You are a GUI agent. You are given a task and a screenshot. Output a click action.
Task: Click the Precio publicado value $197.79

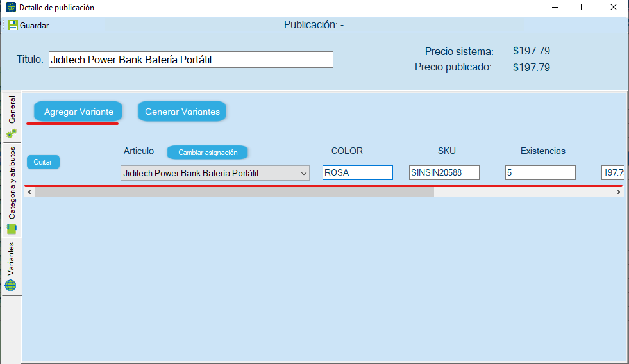pyautogui.click(x=531, y=67)
